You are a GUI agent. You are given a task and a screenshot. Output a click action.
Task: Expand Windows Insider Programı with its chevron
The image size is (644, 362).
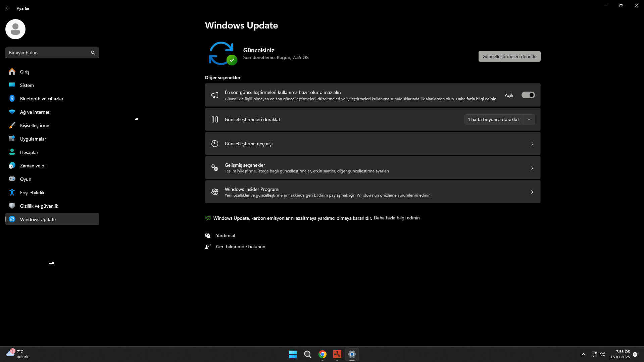coord(532,192)
